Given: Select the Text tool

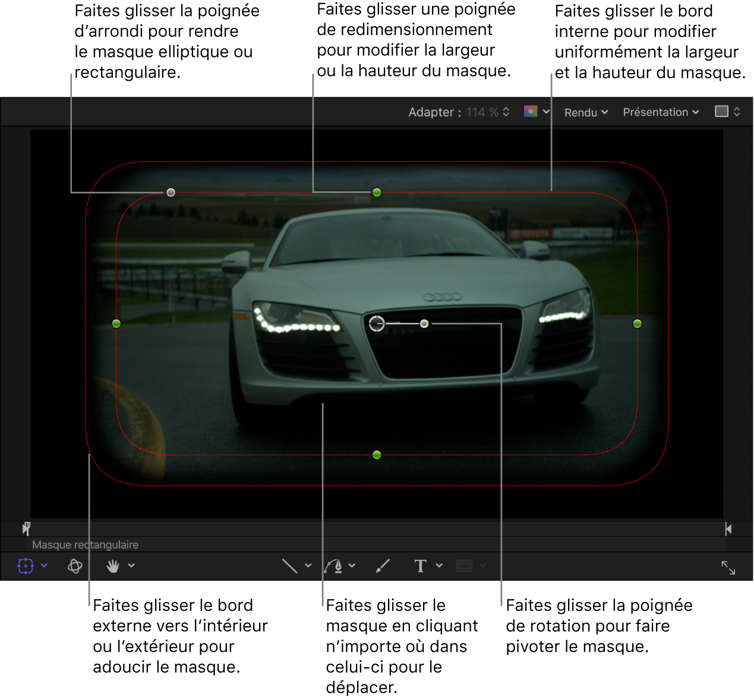Looking at the screenshot, I should (x=420, y=566).
